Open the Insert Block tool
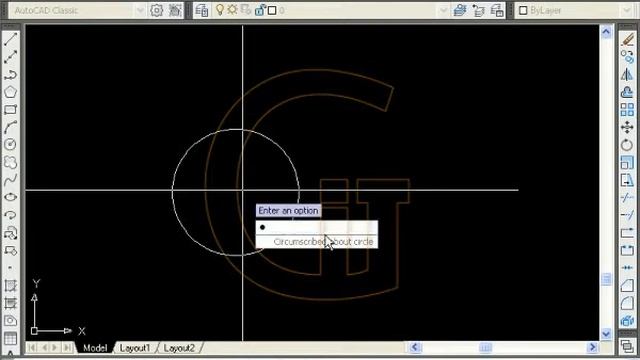Screen dimensions: 640x360 [11, 233]
